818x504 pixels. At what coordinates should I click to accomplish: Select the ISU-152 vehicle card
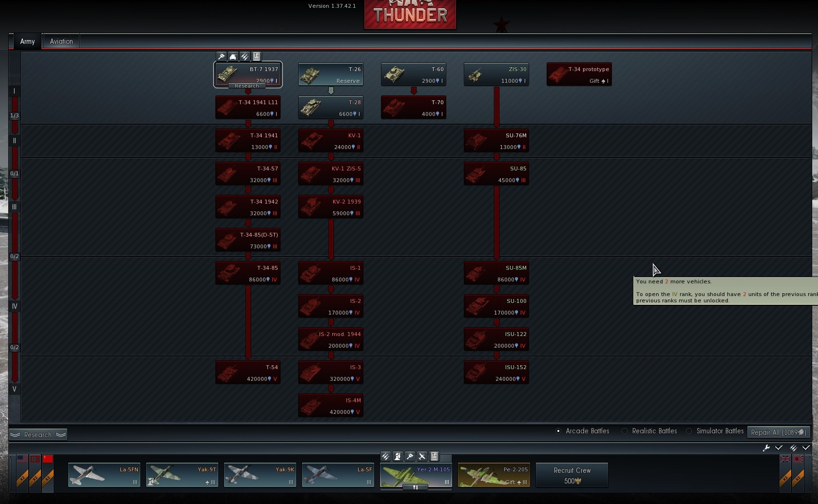pyautogui.click(x=496, y=373)
